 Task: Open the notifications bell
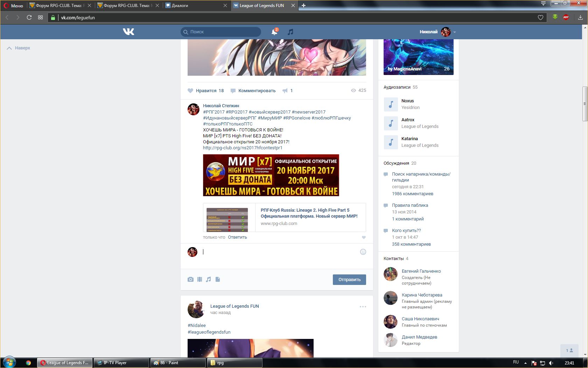(275, 32)
